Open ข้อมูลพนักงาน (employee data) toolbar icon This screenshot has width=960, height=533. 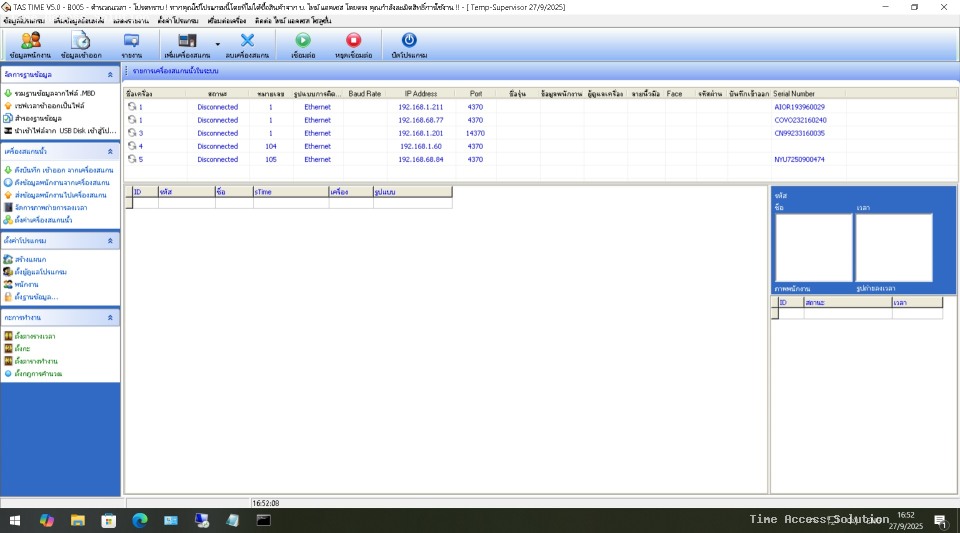click(x=30, y=44)
